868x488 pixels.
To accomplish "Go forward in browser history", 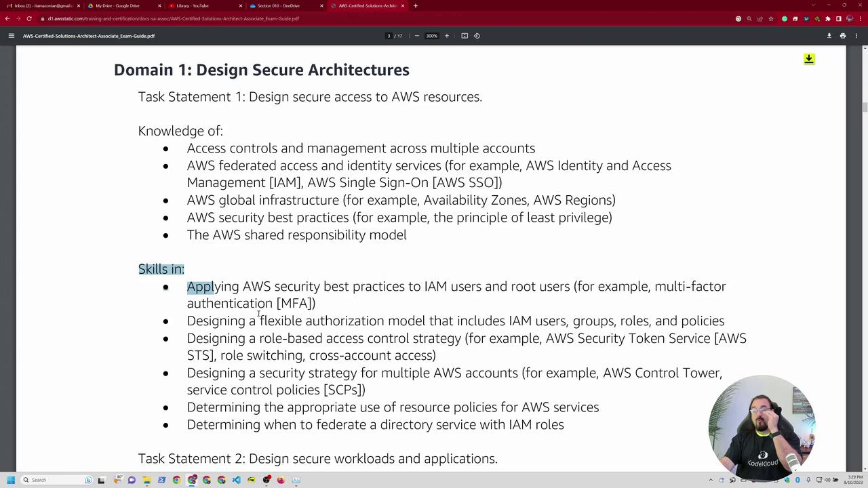I will (x=18, y=18).
